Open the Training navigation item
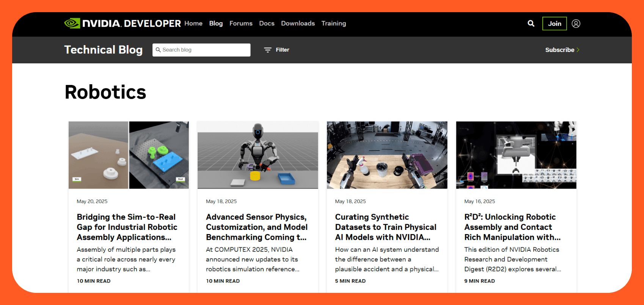 click(334, 24)
